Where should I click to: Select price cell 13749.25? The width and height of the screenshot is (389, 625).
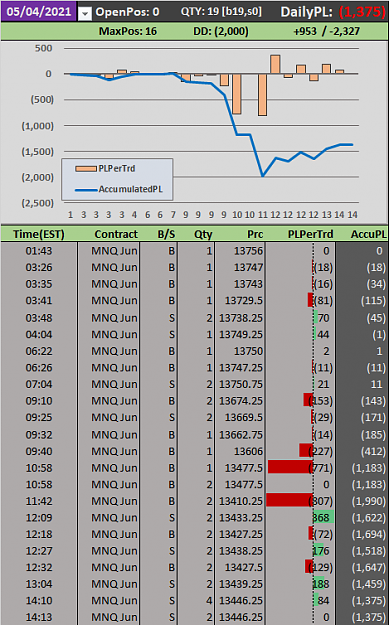click(240, 334)
